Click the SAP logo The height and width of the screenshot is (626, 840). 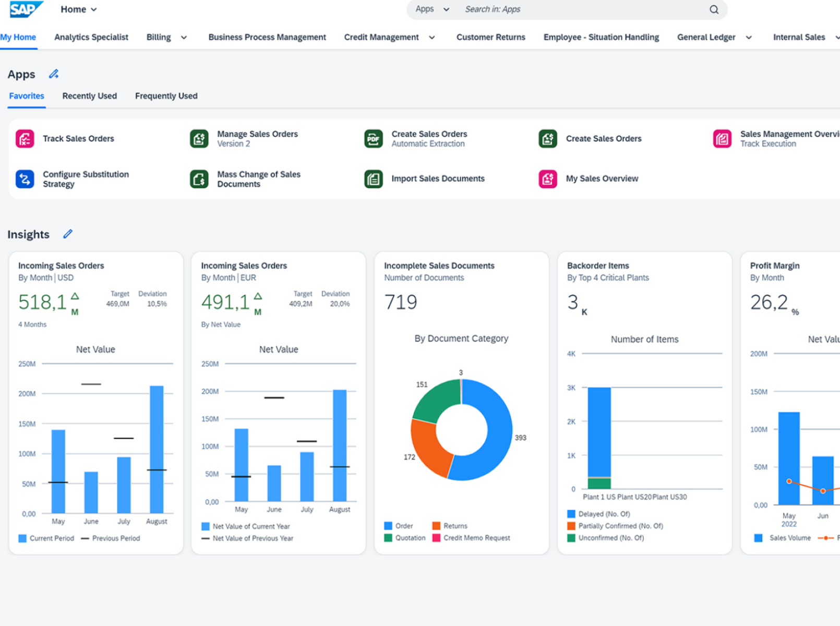[x=26, y=9]
